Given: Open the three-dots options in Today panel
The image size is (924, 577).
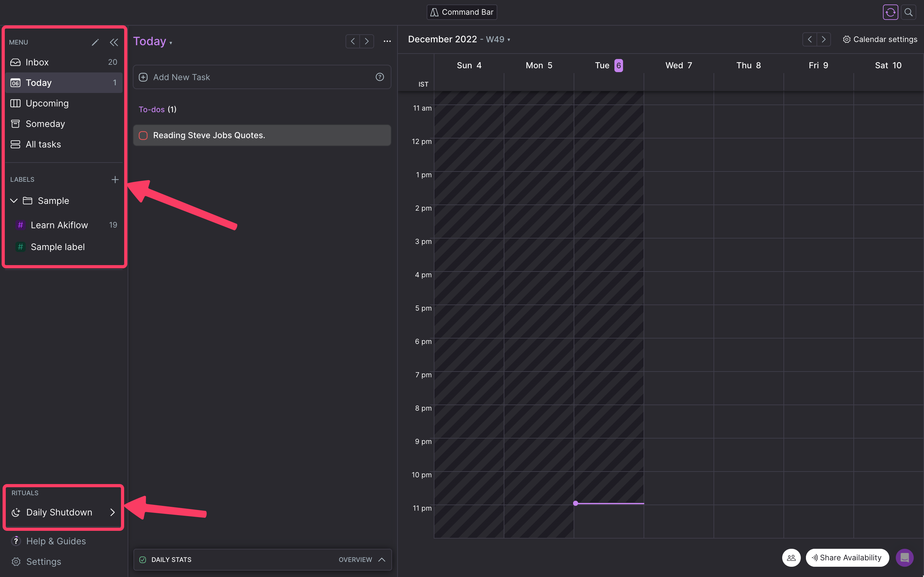Looking at the screenshot, I should [387, 41].
